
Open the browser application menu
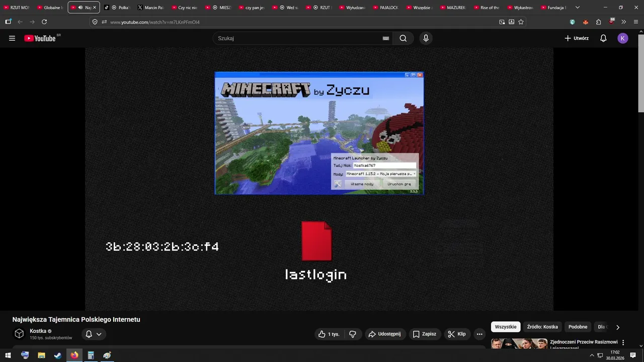click(x=635, y=22)
